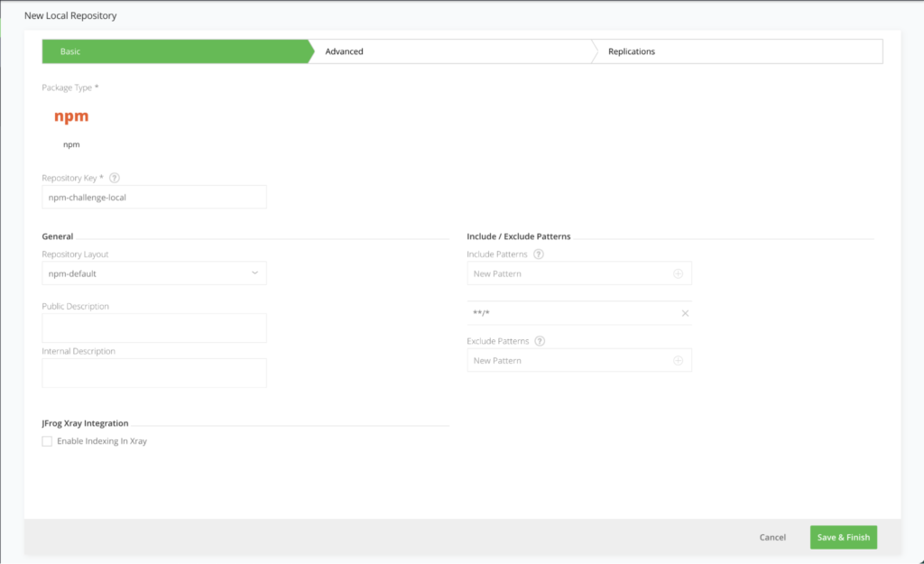The image size is (924, 564).
Task: Focus the Repository Key field
Action: click(154, 198)
